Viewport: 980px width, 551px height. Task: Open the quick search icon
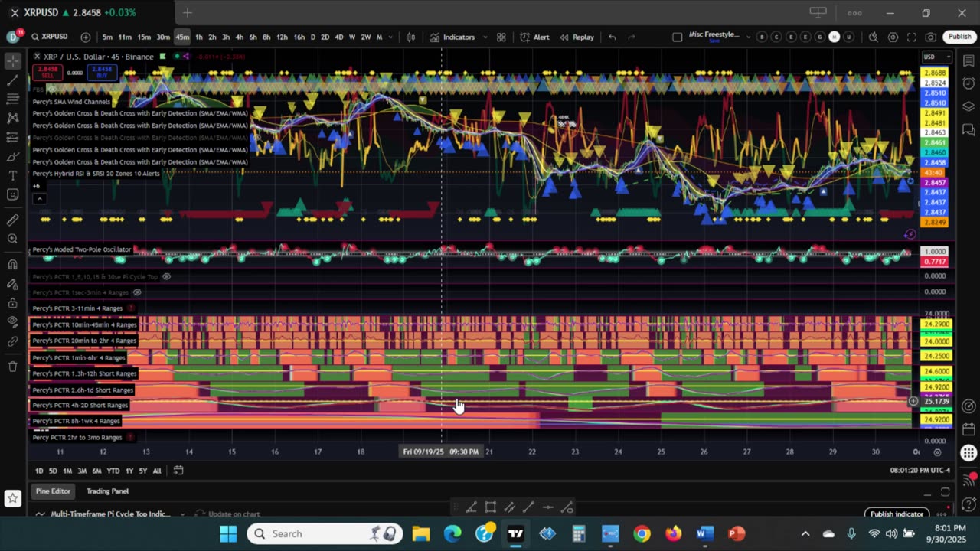(873, 37)
